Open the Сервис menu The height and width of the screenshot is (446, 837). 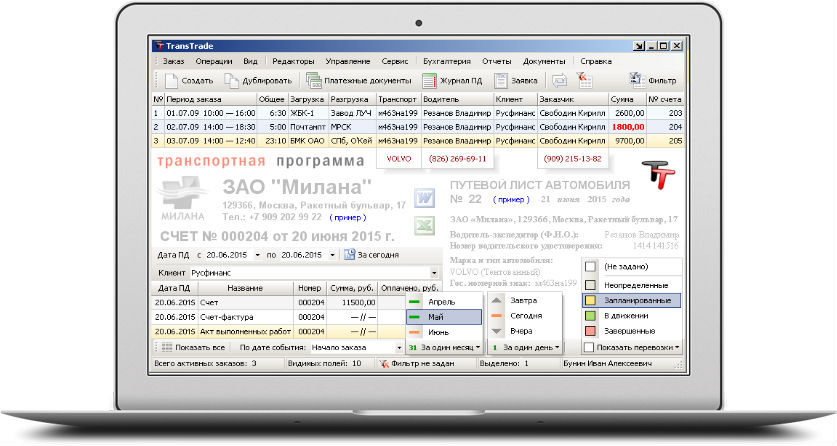pos(395,61)
